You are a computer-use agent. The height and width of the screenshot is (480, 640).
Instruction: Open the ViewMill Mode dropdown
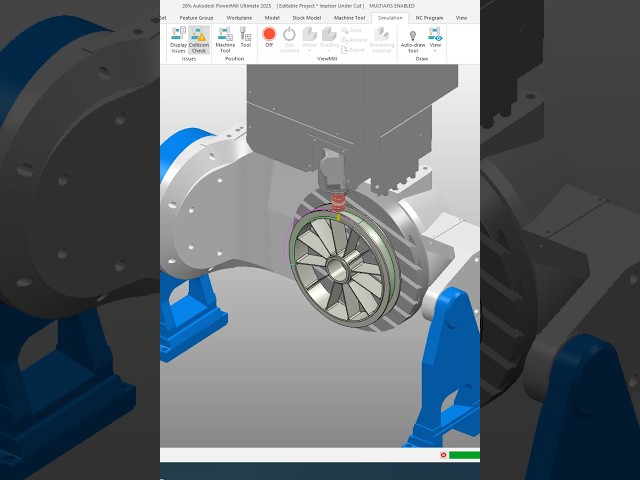click(x=309, y=40)
